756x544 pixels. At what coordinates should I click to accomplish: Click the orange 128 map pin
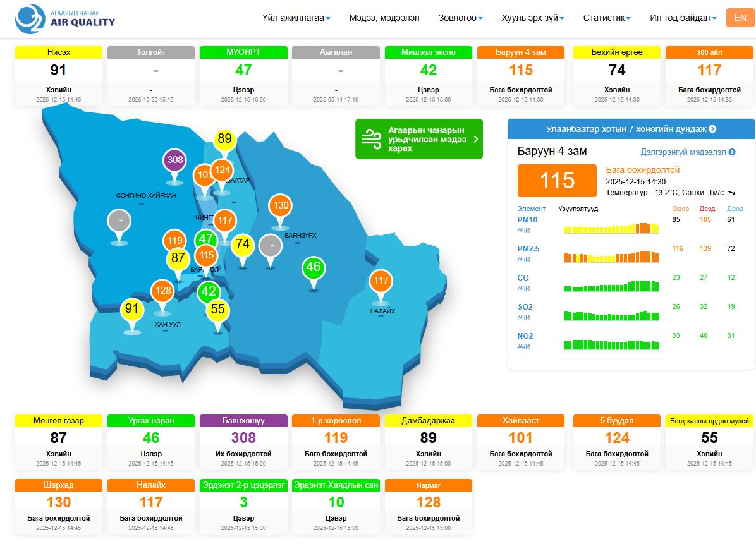pyautogui.click(x=162, y=291)
